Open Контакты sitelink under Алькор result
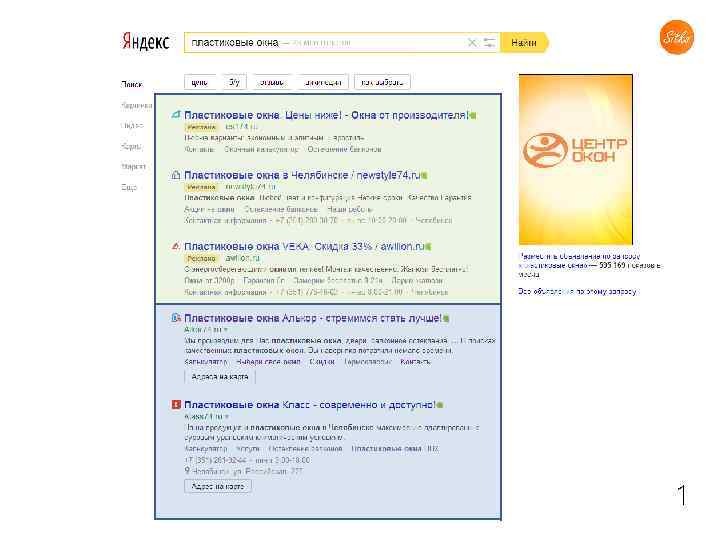 (x=416, y=362)
